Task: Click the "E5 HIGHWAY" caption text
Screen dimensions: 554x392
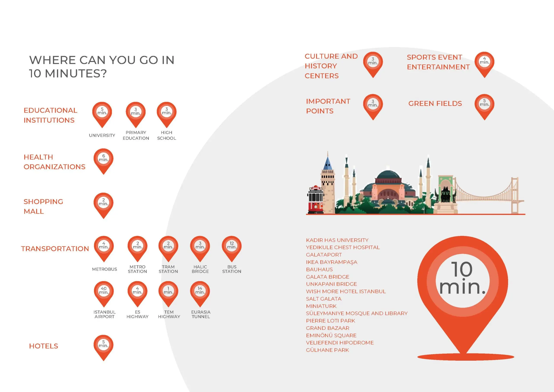Action: (x=138, y=314)
